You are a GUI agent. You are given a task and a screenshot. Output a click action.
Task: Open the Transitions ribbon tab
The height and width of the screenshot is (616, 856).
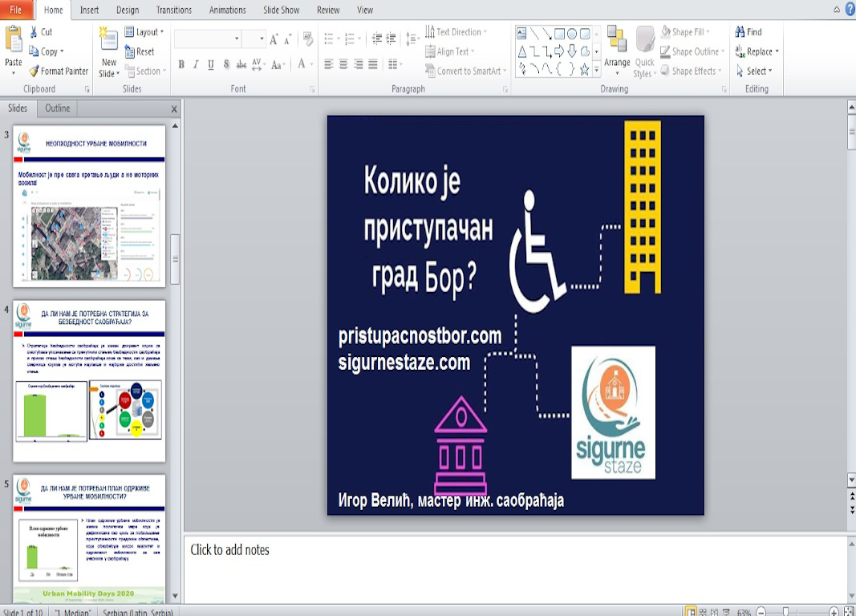[x=174, y=10]
